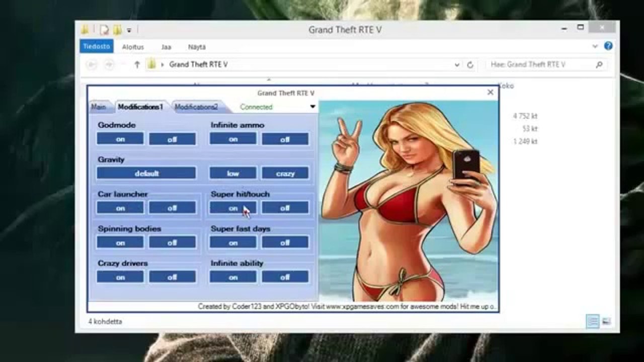
Task: Enable Infinite ammo with on button
Action: click(x=233, y=139)
